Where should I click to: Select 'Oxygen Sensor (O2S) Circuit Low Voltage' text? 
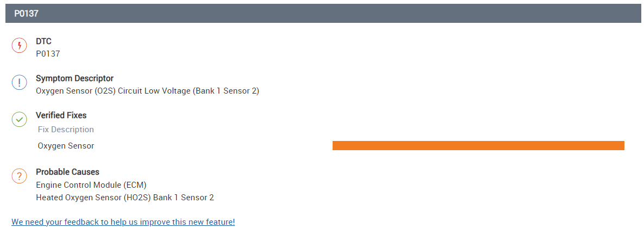tap(113, 91)
